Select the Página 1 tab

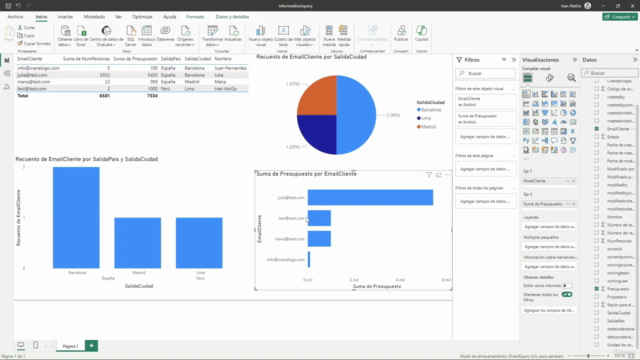(70, 346)
